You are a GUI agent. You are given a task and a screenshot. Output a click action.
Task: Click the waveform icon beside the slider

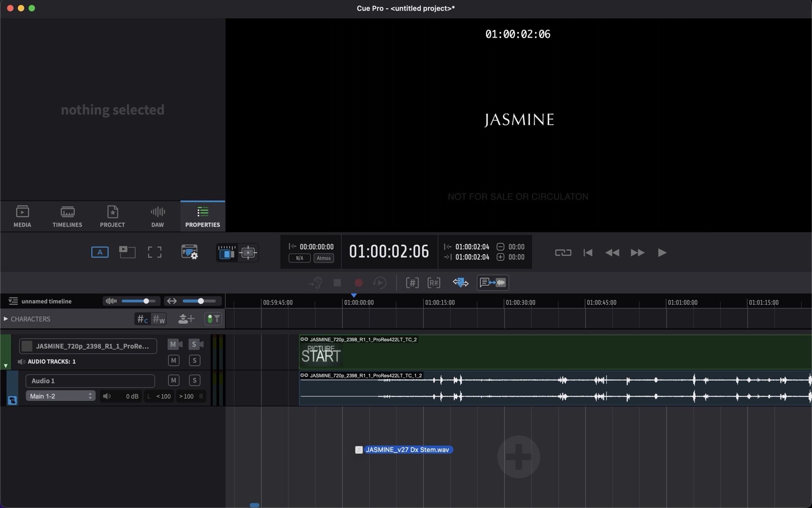[x=111, y=301]
